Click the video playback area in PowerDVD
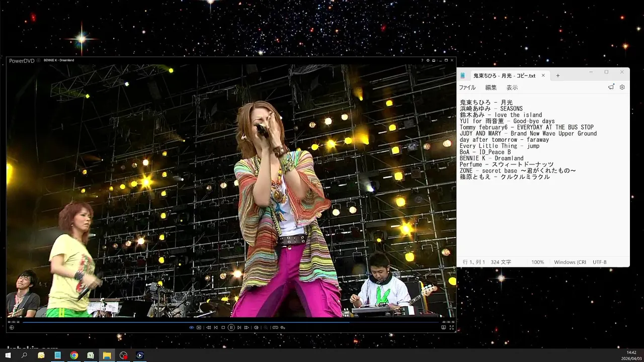Image resolution: width=644 pixels, height=362 pixels. pyautogui.click(x=231, y=191)
